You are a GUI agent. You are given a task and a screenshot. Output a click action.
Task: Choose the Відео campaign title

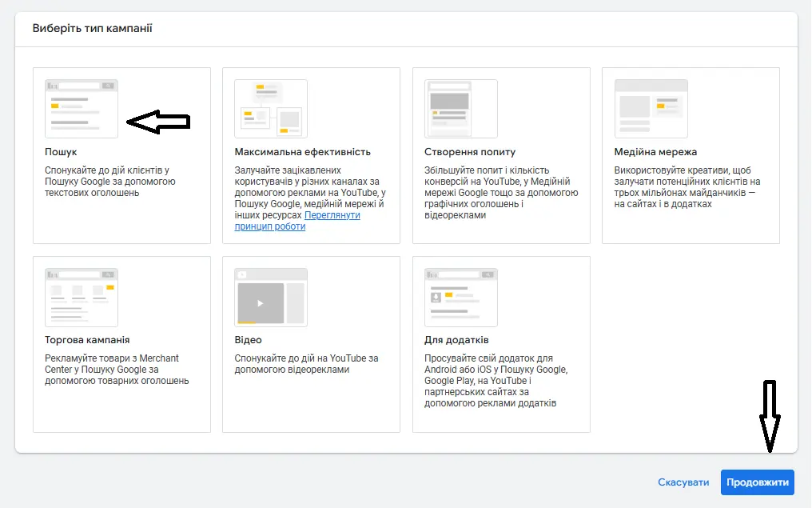coord(248,340)
